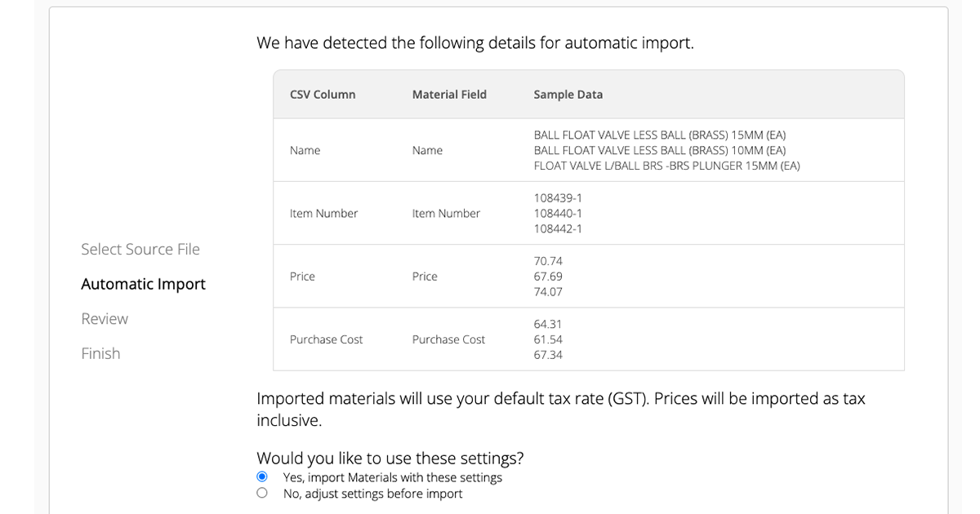Click Purchase Cost in the Material Field column
Image resolution: width=980 pixels, height=514 pixels.
point(448,339)
